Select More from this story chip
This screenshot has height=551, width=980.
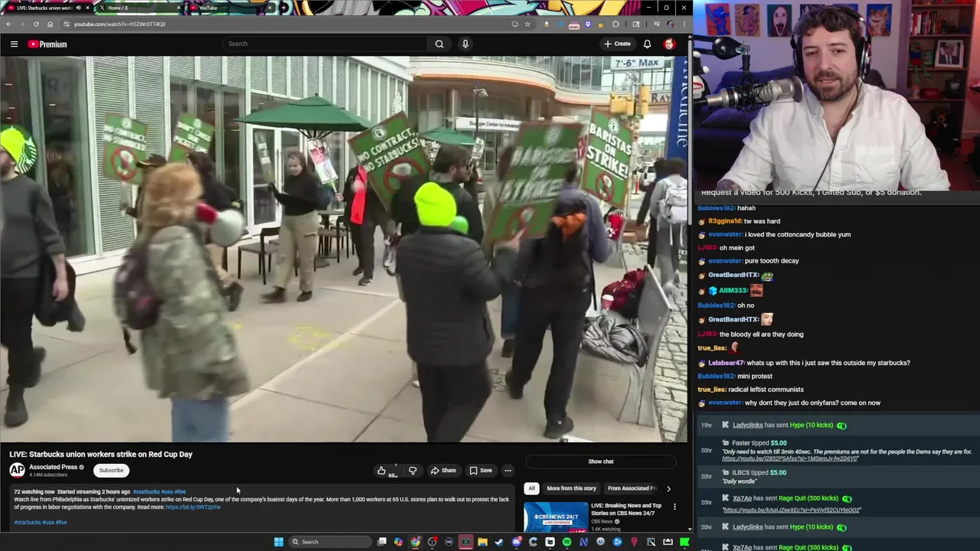click(x=571, y=488)
